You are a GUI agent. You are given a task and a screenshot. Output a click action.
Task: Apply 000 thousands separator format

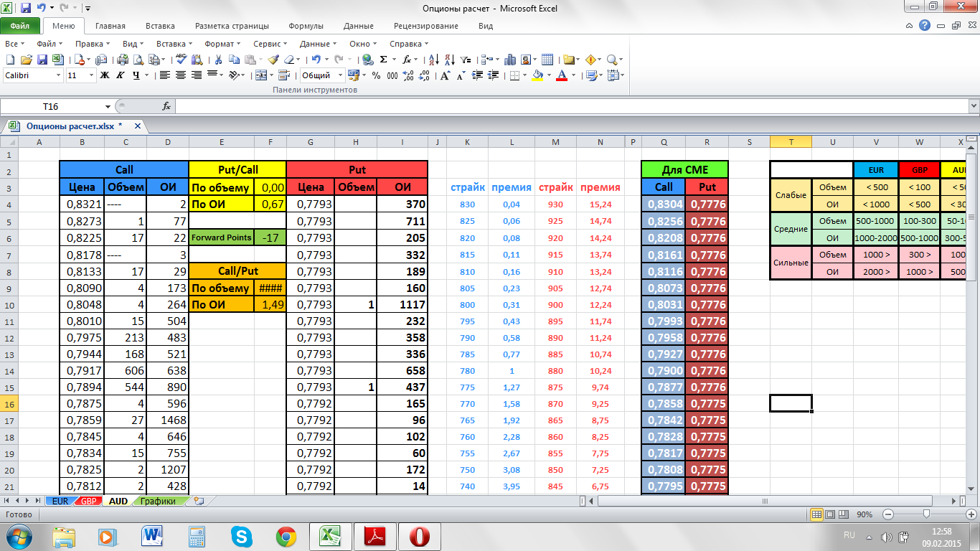click(392, 75)
